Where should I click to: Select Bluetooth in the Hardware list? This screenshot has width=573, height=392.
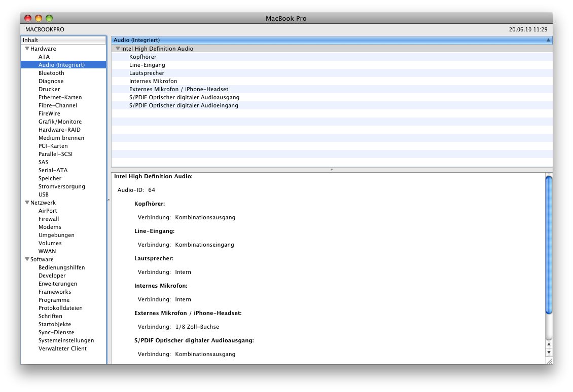point(51,73)
